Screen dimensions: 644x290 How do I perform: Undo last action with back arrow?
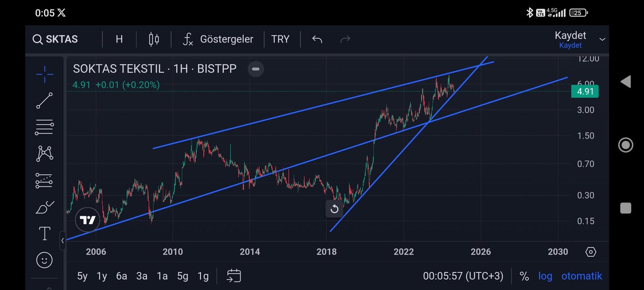tap(317, 39)
